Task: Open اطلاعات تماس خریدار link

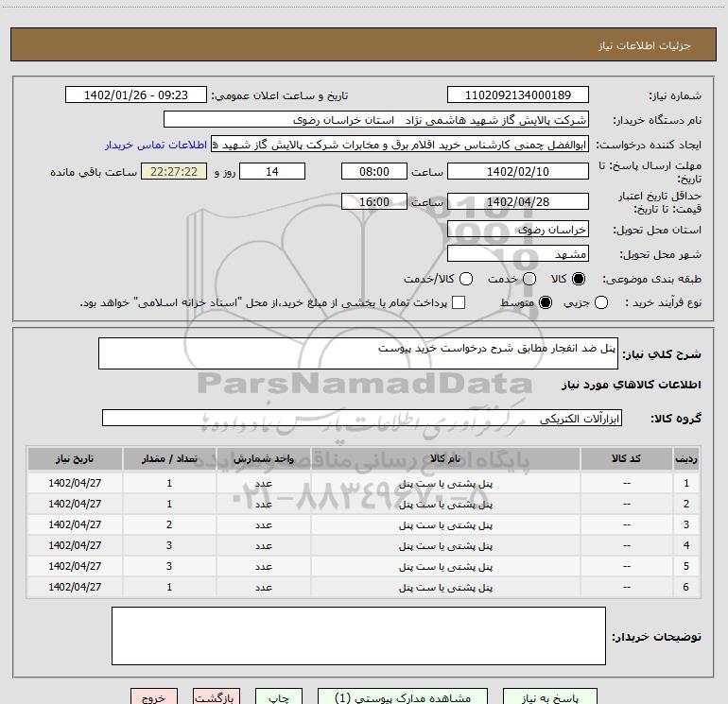Action: click(x=147, y=145)
